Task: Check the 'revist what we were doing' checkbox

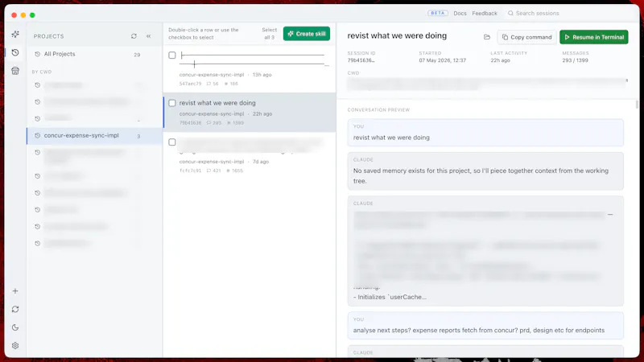Action: point(172,103)
